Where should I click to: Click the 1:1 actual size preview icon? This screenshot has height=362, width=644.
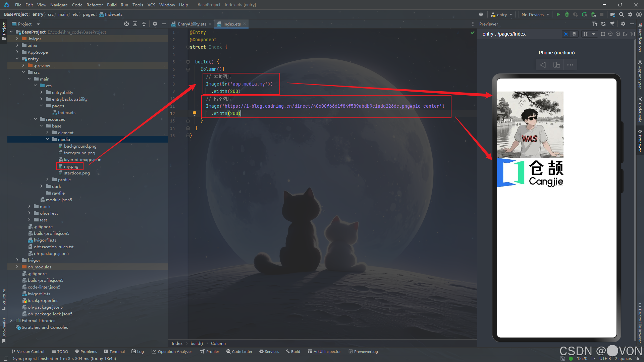pos(633,34)
